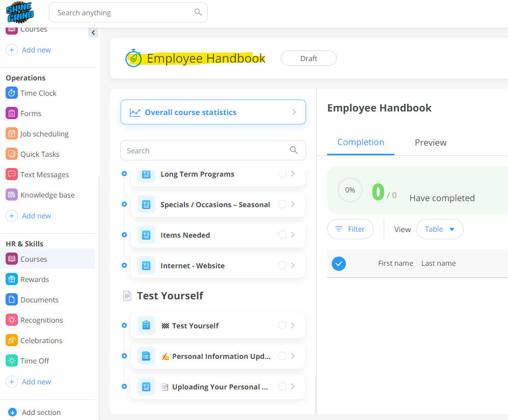
Task: Click the Celebrations sidebar icon
Action: coord(12,341)
